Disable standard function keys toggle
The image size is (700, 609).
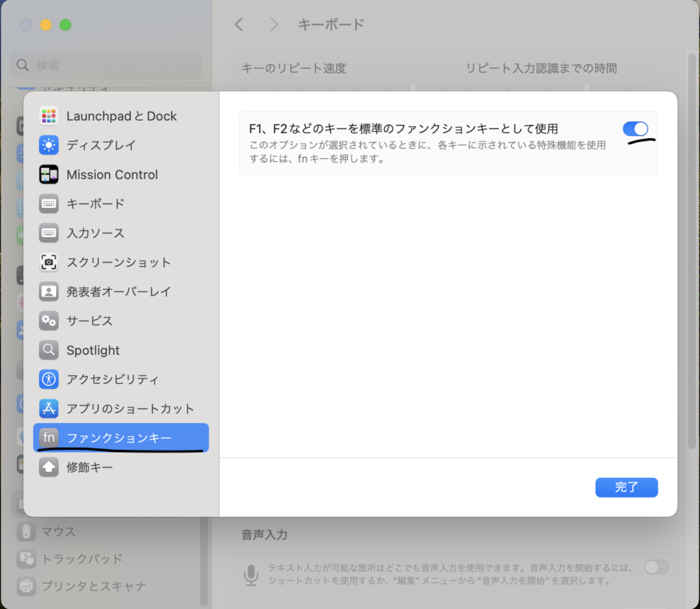click(x=635, y=128)
